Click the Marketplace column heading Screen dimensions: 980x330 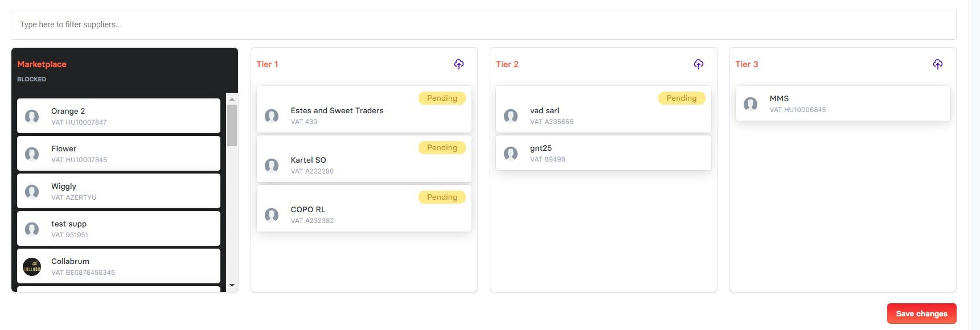tap(42, 64)
